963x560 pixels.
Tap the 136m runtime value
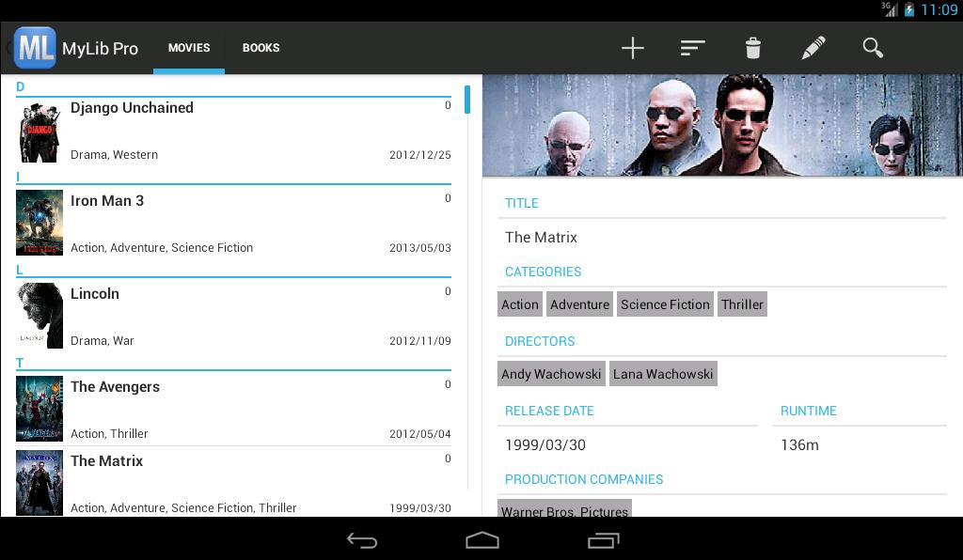tap(799, 444)
